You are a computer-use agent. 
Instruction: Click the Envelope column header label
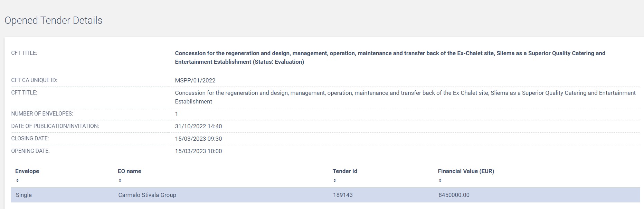[x=27, y=171]
